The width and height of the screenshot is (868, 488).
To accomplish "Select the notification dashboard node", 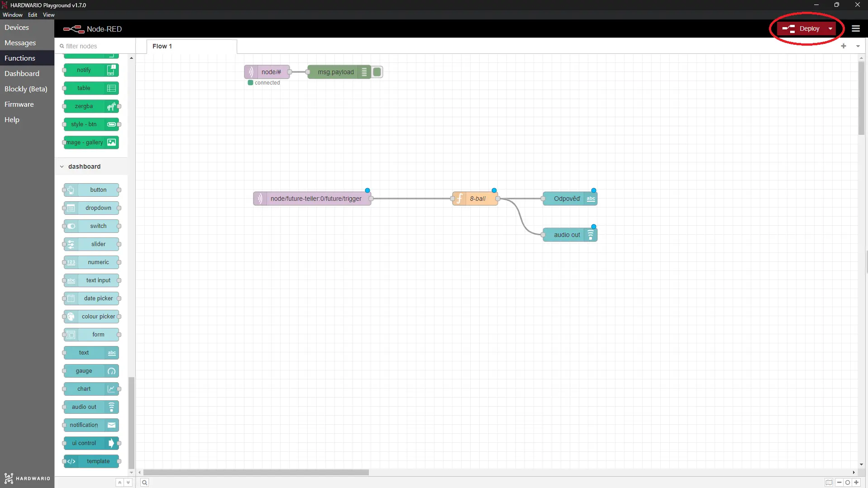I will (x=91, y=425).
